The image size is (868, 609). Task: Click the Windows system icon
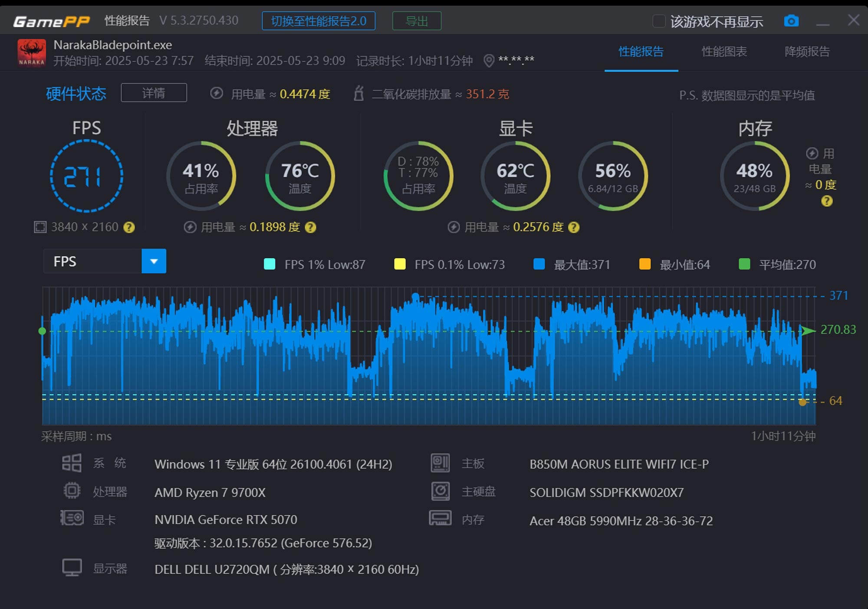(72, 463)
